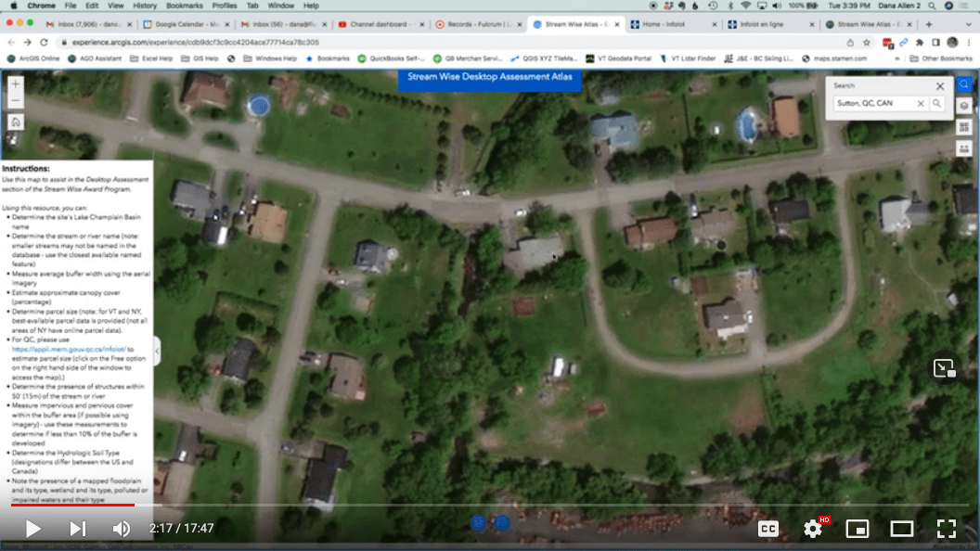Viewport: 980px width, 551px height.
Task: Toggle closed captions
Action: [x=768, y=529]
